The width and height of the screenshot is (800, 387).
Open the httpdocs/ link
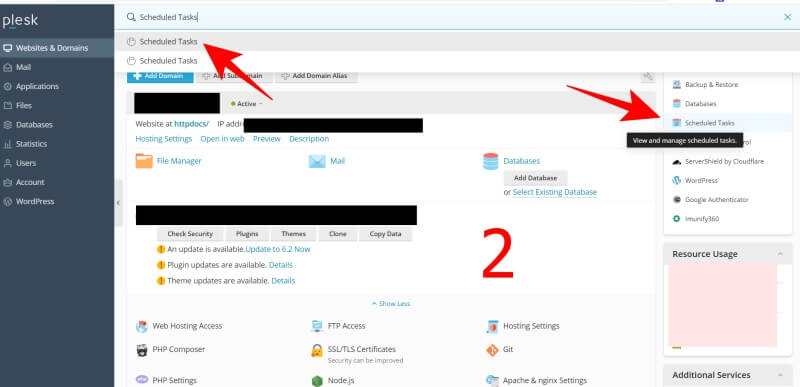[x=191, y=123]
